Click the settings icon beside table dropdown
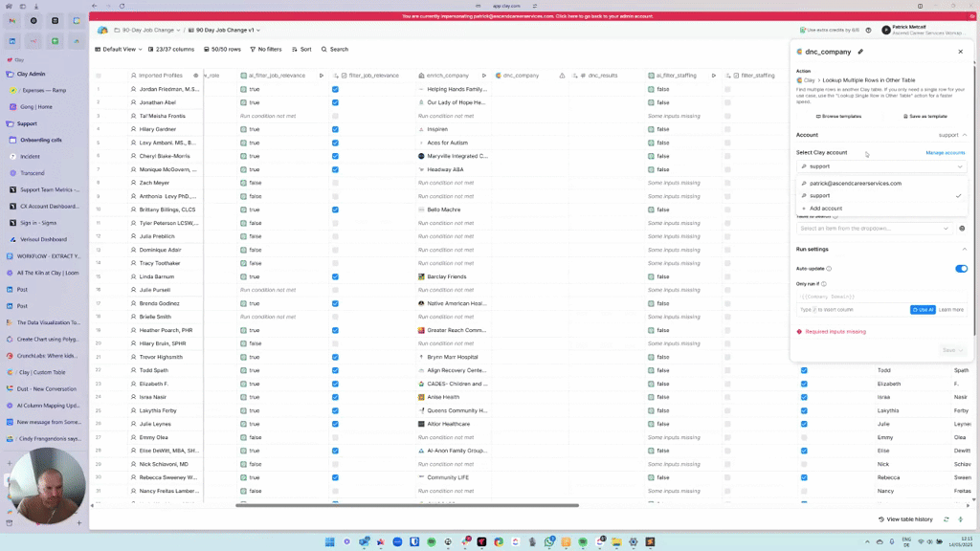This screenshot has height=551, width=980. tap(961, 229)
